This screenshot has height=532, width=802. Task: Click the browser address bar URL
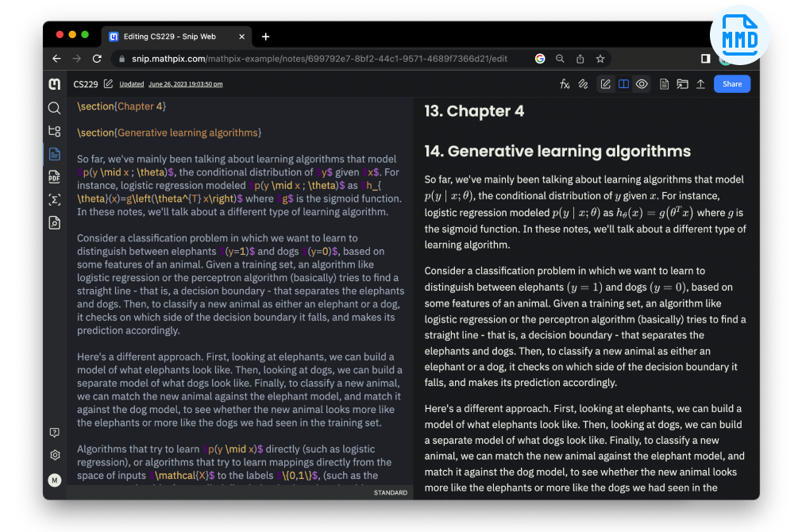pos(318,59)
